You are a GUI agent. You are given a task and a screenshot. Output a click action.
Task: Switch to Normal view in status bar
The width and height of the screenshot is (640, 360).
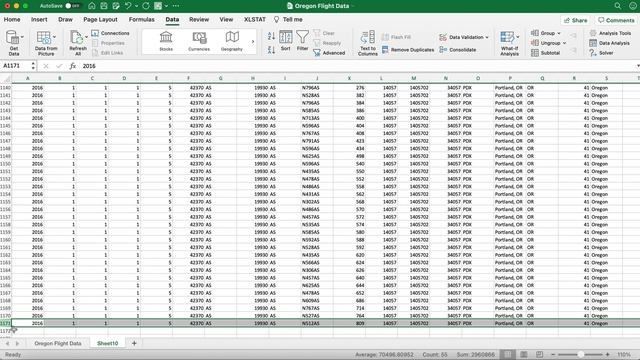click(507, 354)
